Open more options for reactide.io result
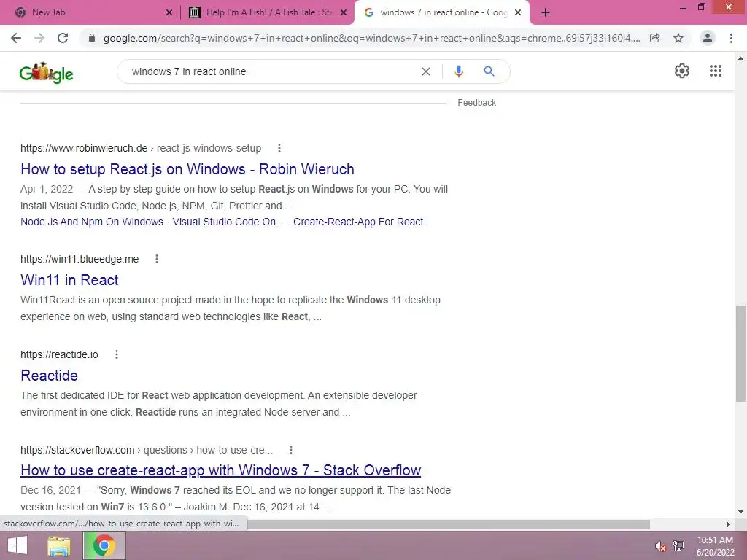 117,354
